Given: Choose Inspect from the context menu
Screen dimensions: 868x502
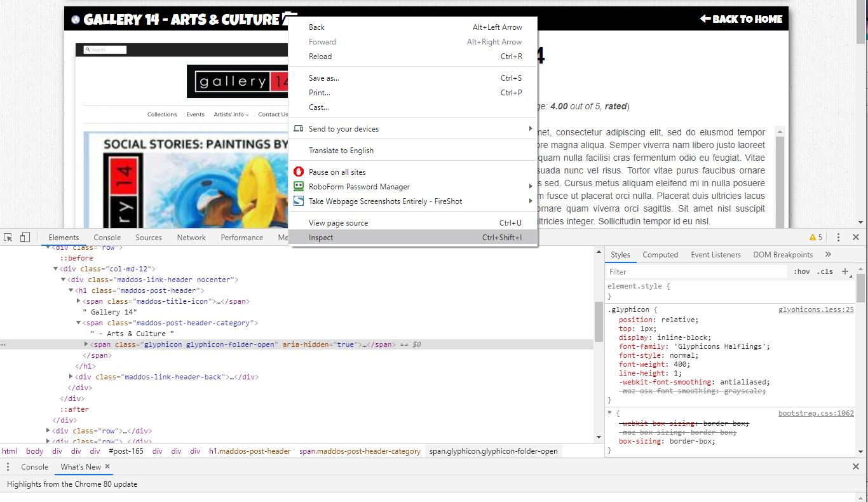Looking at the screenshot, I should coord(321,237).
